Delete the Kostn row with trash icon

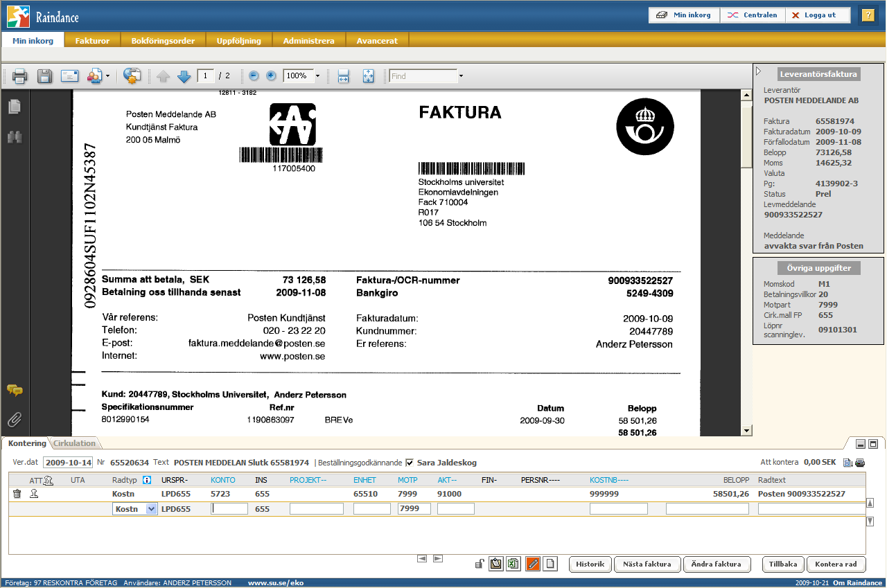(x=17, y=494)
